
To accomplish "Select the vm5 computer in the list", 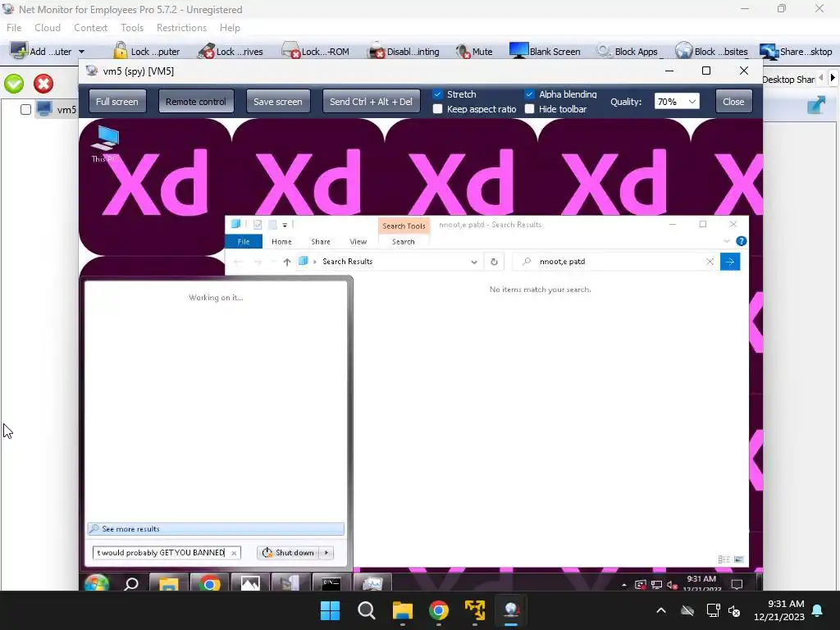I will pos(57,110).
